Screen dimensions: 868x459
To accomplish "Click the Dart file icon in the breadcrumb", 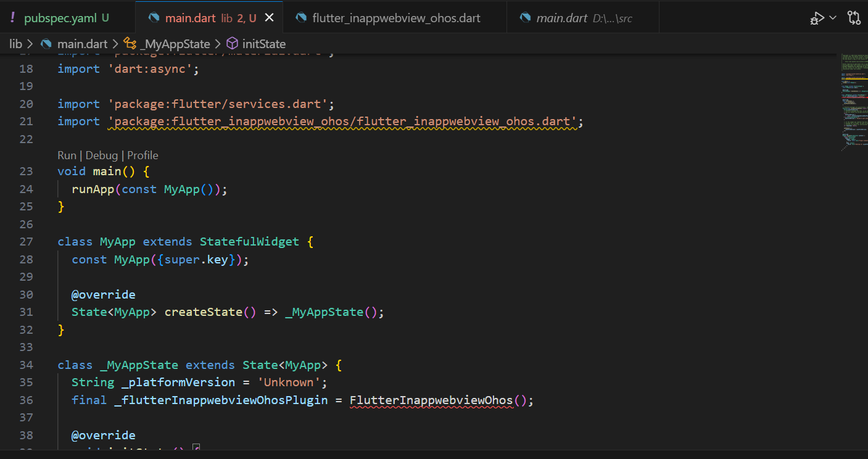I will coord(46,44).
